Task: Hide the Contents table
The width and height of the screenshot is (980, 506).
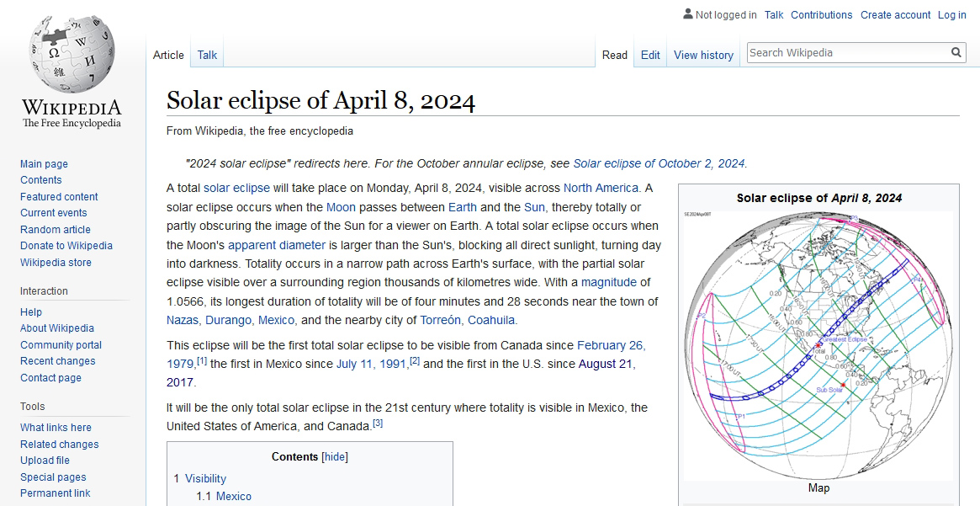Action: click(x=335, y=457)
